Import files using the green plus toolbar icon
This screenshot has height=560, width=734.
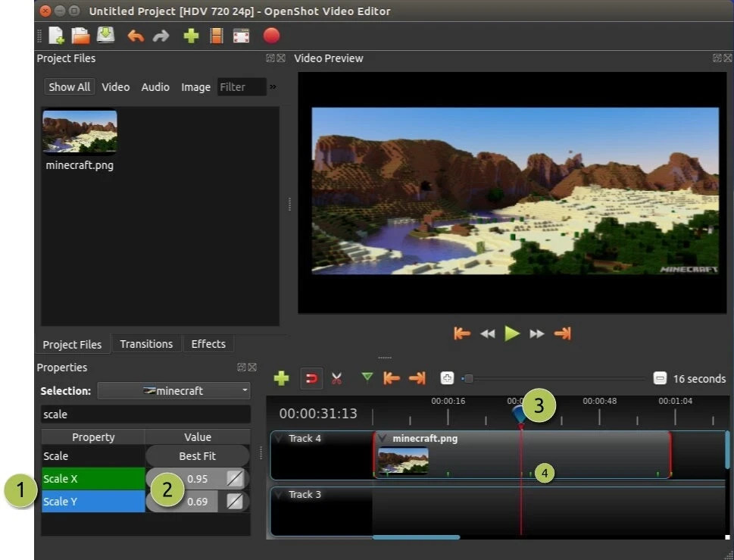pyautogui.click(x=190, y=35)
